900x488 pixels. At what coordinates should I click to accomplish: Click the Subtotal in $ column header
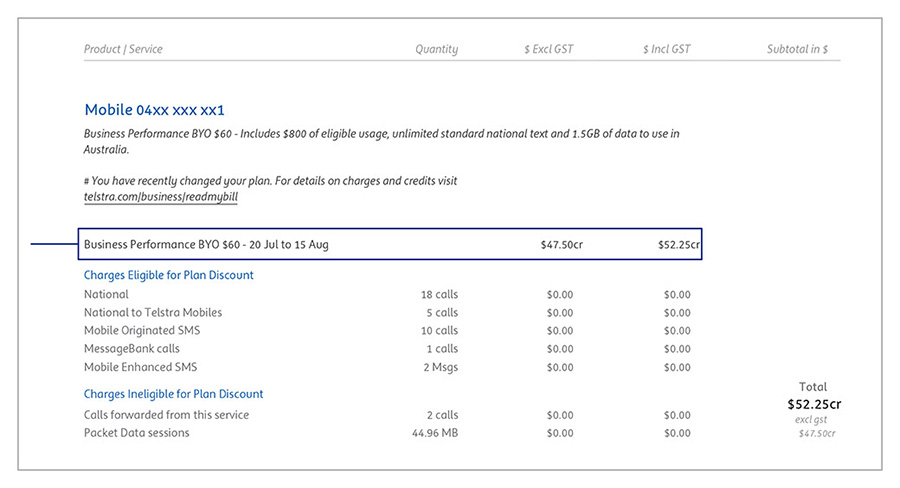797,49
